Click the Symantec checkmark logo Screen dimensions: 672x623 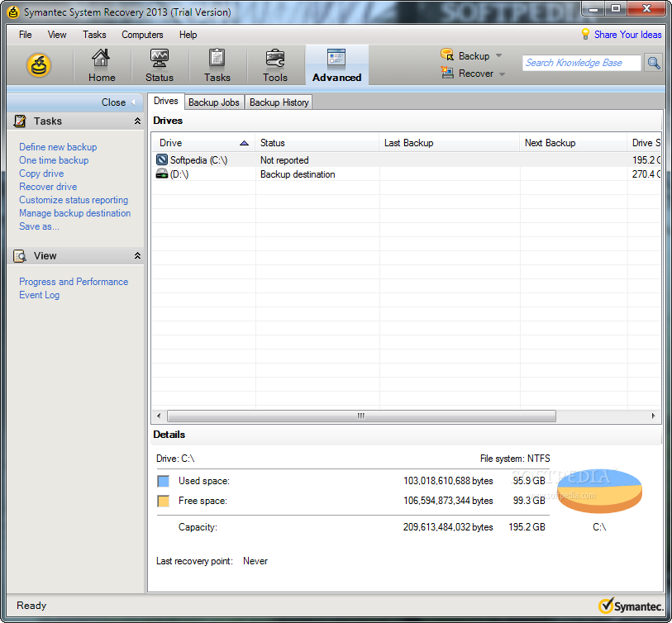606,606
